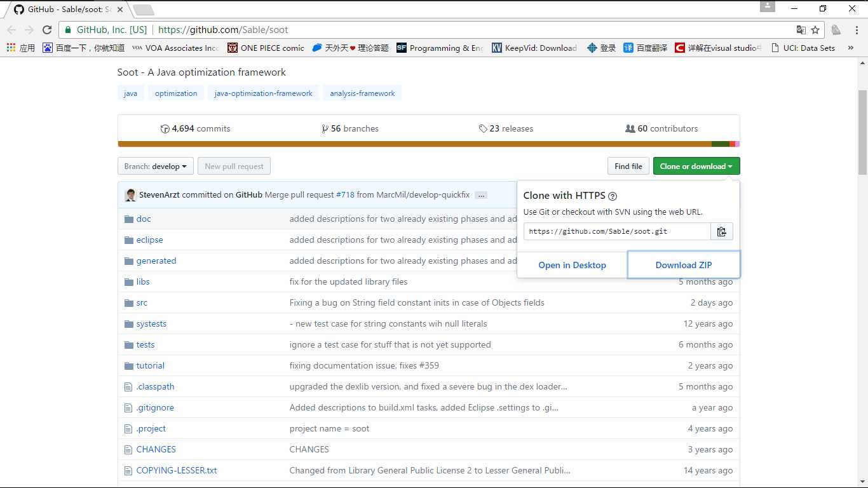868x488 pixels.
Task: Expand commit message with ellipsis button
Action: tap(481, 195)
